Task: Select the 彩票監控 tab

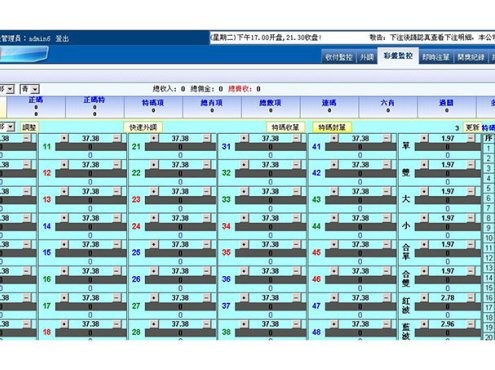Action: [x=398, y=55]
